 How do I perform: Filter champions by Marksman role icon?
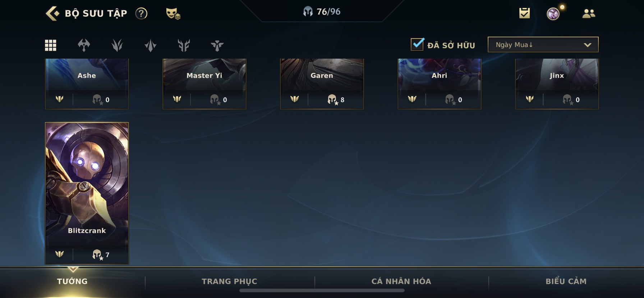[184, 45]
